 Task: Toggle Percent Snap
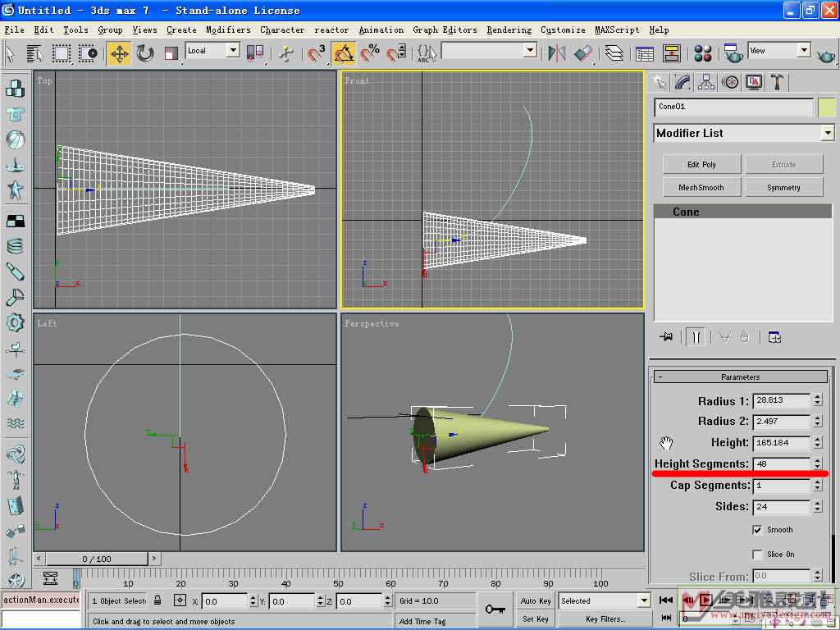(370, 53)
